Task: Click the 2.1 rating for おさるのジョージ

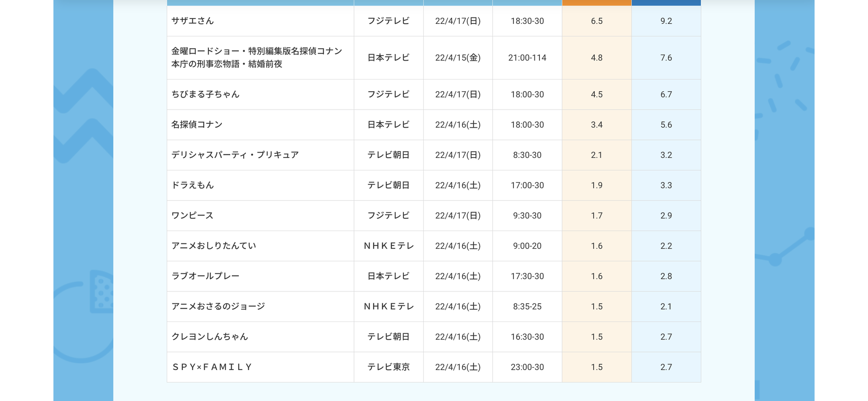Action: click(x=666, y=306)
